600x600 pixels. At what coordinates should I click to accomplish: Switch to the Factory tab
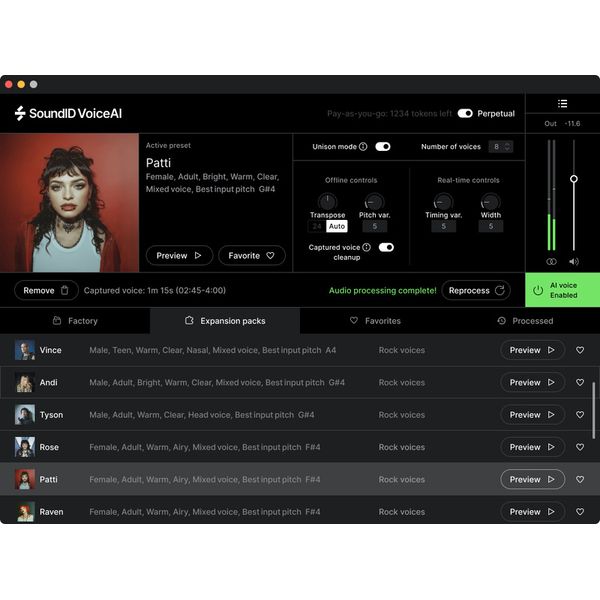[x=75, y=321]
